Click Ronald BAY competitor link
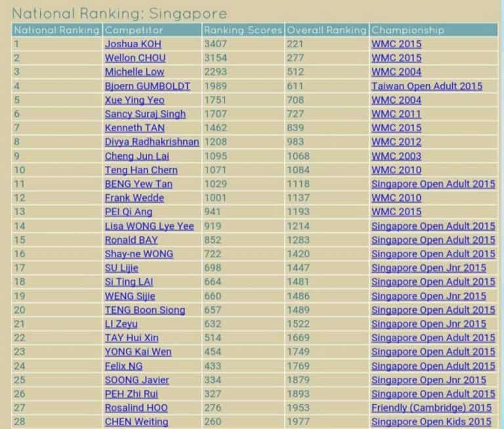This screenshot has width=504, height=429. pyautogui.click(x=131, y=240)
